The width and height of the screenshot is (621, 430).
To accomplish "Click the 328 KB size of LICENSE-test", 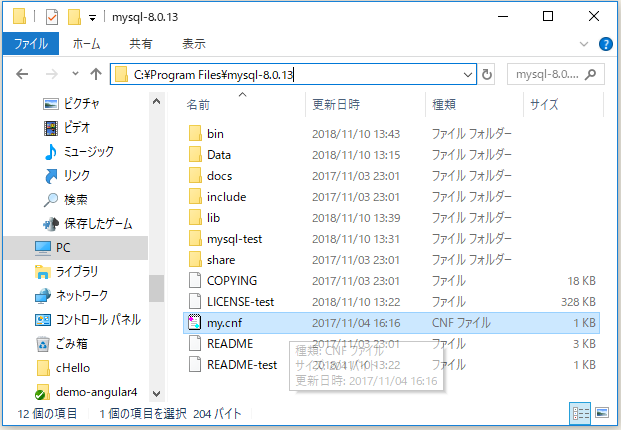I will (x=578, y=302).
